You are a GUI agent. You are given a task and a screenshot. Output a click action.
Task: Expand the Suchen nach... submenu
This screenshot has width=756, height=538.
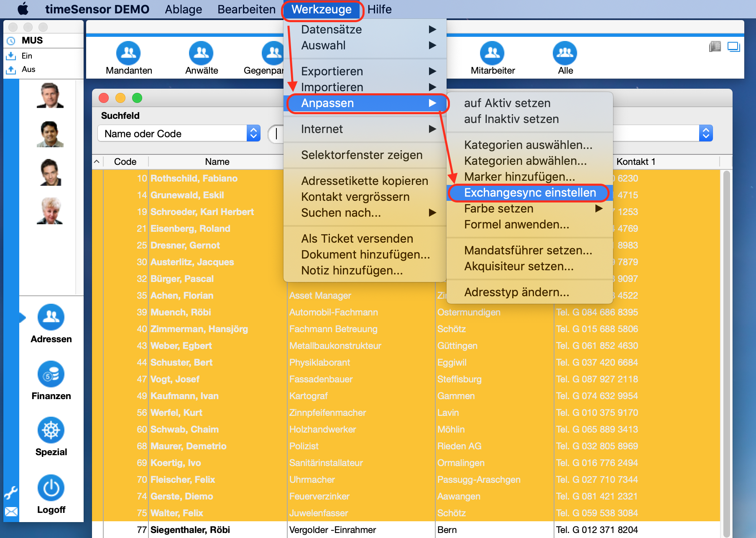pos(365,213)
